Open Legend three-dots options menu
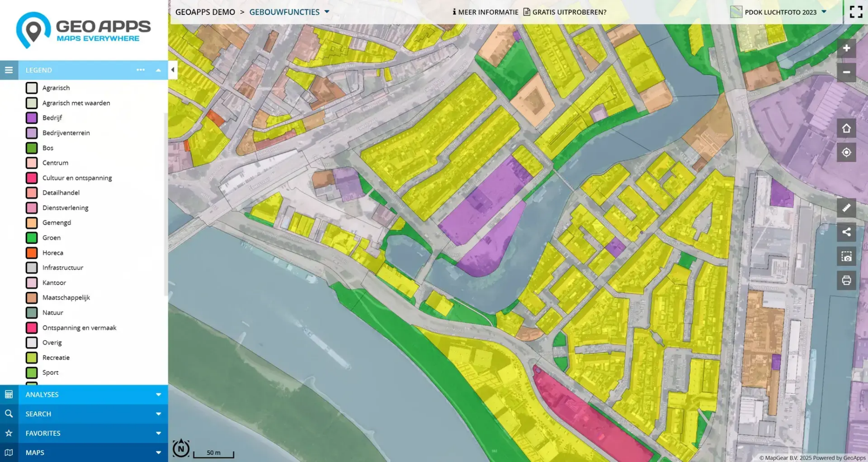The image size is (868, 462). (140, 70)
